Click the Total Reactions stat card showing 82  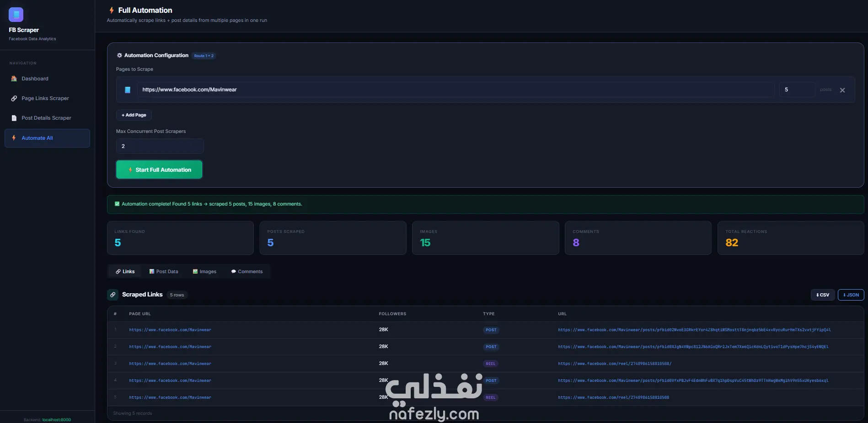pyautogui.click(x=791, y=238)
